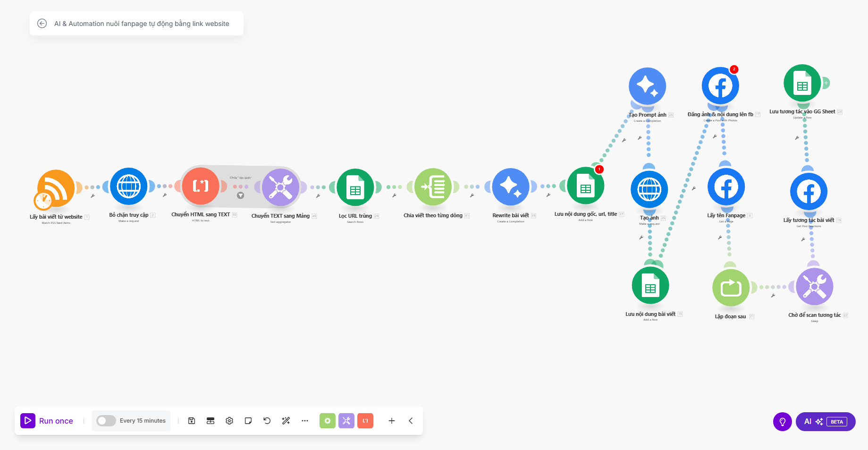The image size is (868, 450).
Task: Click the plus to add favorite apps
Action: point(392,421)
